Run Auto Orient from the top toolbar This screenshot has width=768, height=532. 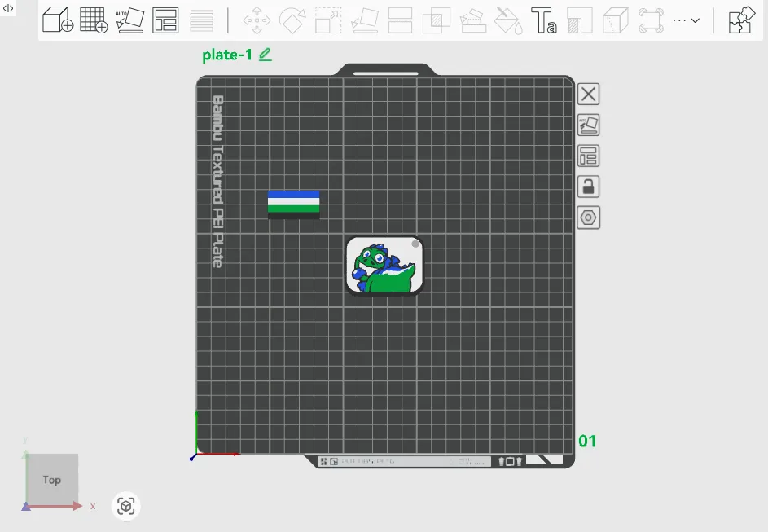tap(129, 20)
